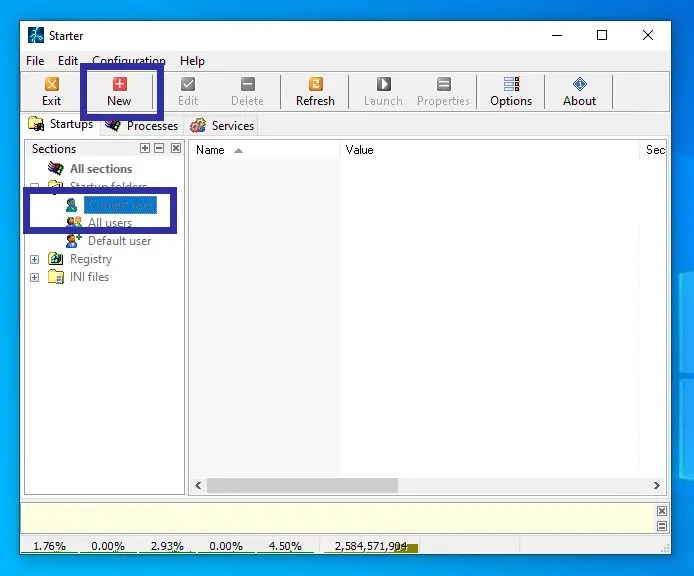Viewport: 694px width, 576px height.
Task: Expand all sections with plus icon
Action: pos(145,148)
